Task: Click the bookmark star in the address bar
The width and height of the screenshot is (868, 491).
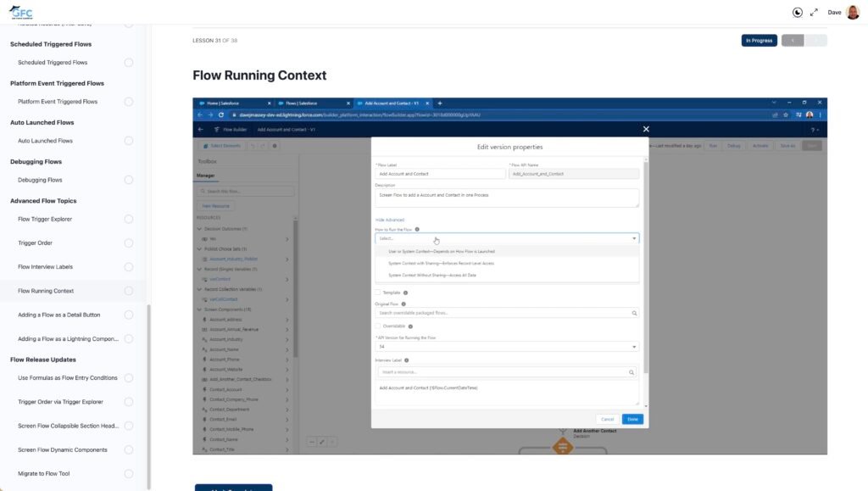Action: coord(786,114)
